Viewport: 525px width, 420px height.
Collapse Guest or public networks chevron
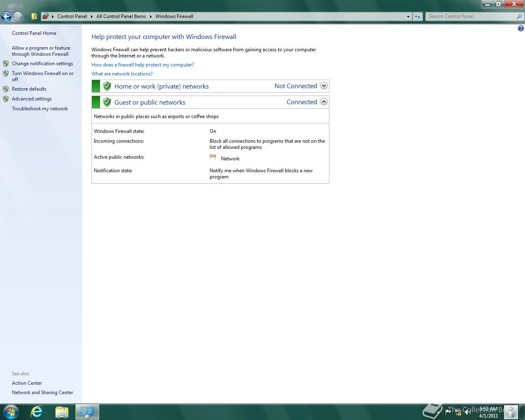(x=324, y=102)
